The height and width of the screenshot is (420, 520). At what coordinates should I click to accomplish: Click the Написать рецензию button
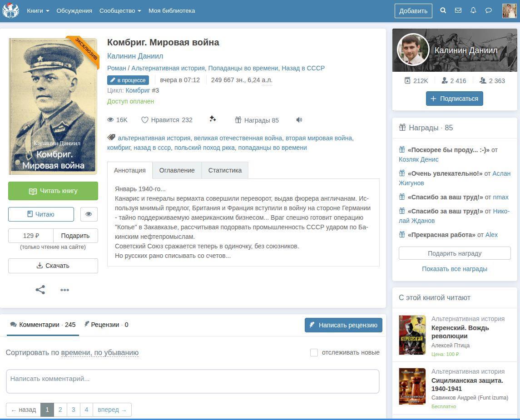click(x=343, y=325)
